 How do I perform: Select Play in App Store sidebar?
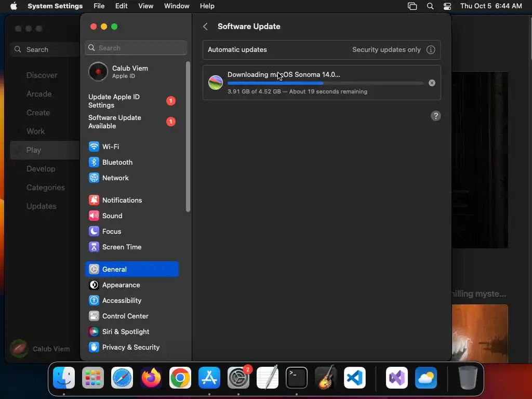point(45,150)
